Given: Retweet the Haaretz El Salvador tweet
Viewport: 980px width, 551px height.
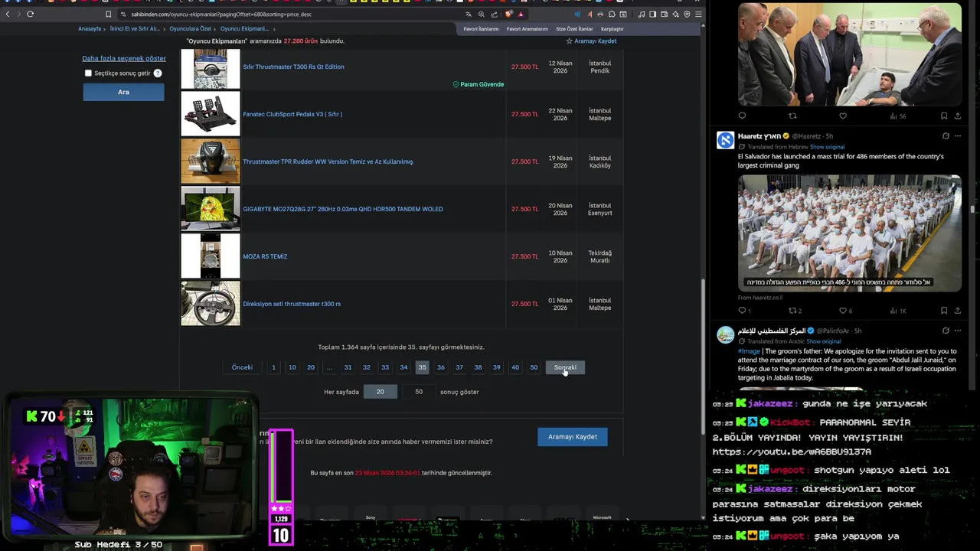Looking at the screenshot, I should 792,311.
